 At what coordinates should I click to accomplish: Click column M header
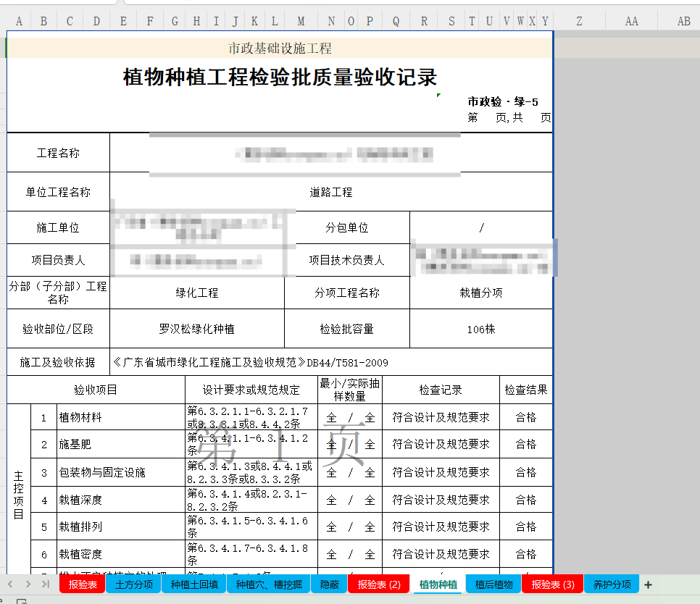click(301, 22)
